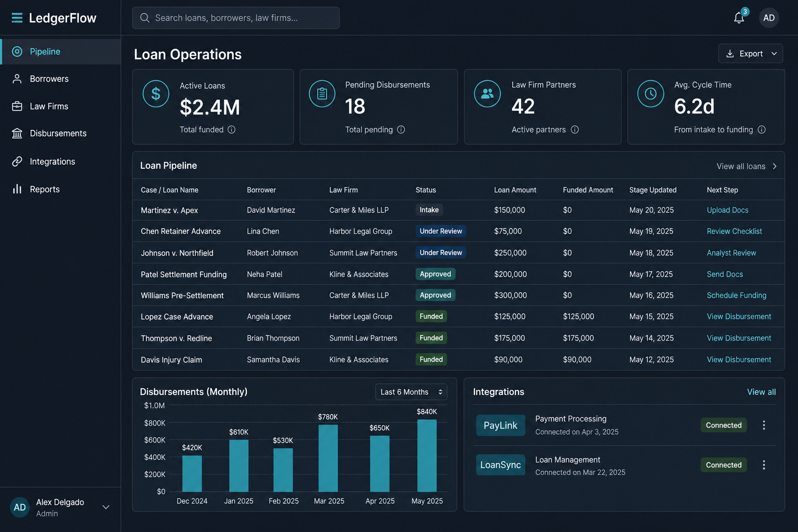Click the download icon on Export button

(x=730, y=54)
